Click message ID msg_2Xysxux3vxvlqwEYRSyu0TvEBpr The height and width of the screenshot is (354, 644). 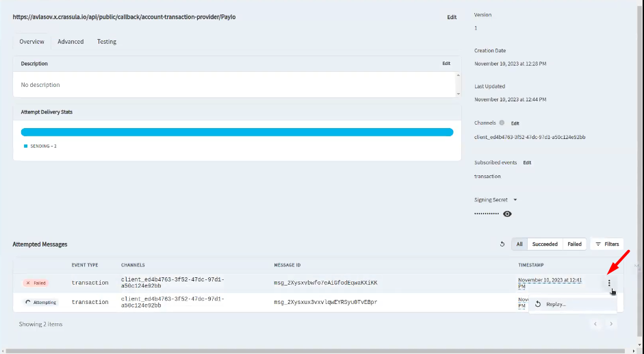[x=326, y=302]
